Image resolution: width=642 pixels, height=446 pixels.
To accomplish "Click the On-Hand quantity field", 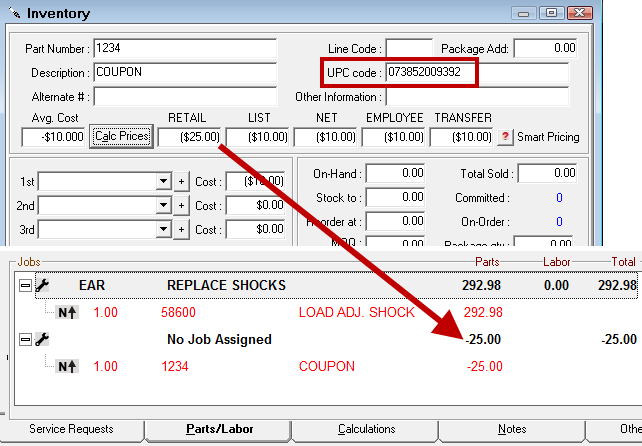I will [396, 174].
